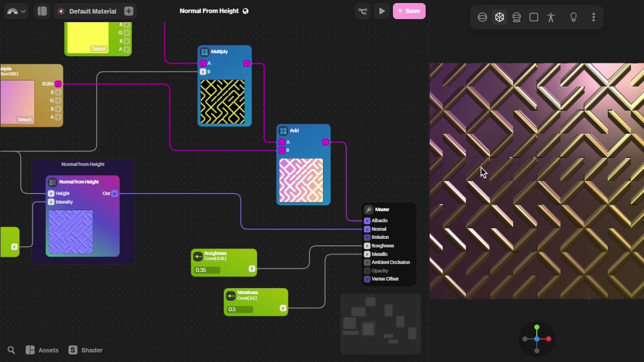Adjust the 0.35 Roughness value slider
644x362 pixels.
[x=207, y=270]
